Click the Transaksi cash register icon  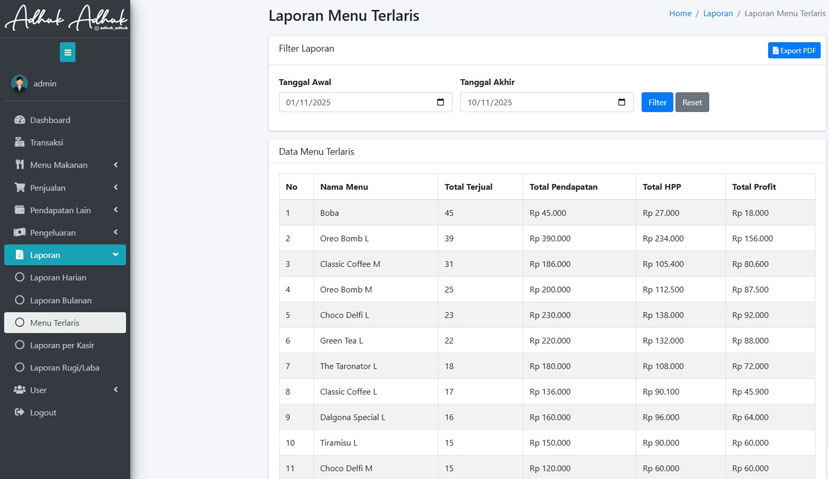pos(19,142)
